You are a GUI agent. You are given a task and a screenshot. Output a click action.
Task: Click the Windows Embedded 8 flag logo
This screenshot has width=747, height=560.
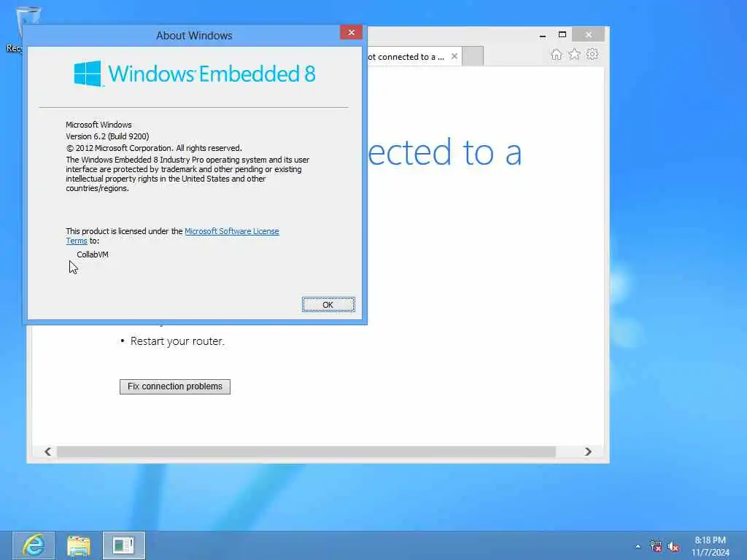pos(88,74)
